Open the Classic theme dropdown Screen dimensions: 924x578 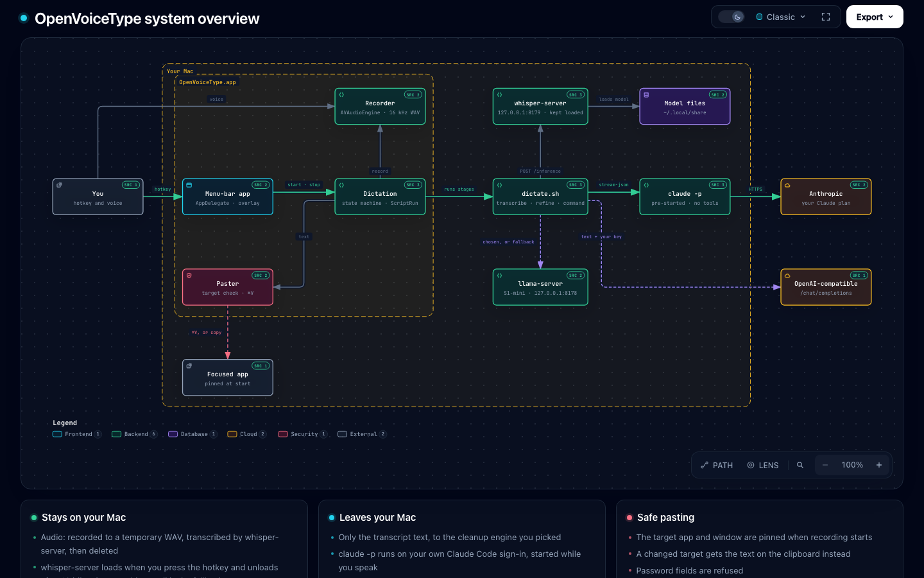tap(781, 17)
